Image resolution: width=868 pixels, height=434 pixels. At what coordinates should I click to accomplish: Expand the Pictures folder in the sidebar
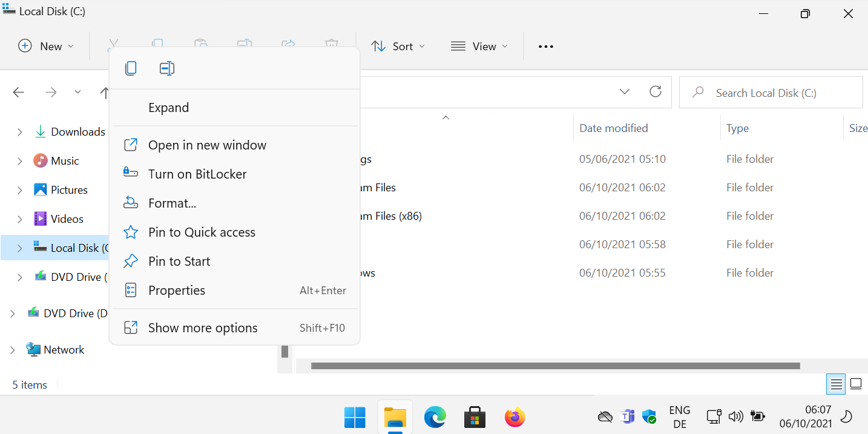click(x=19, y=189)
